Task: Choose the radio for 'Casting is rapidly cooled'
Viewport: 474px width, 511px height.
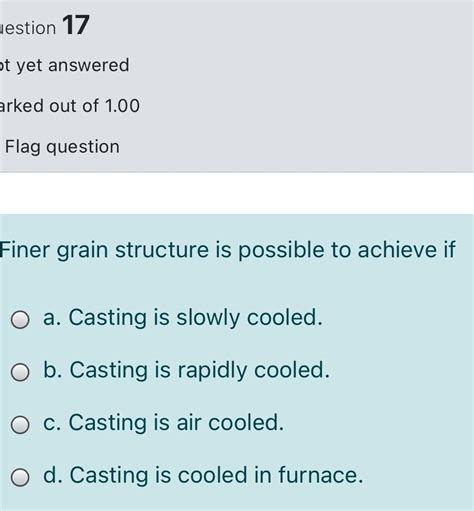Action: [x=20, y=372]
